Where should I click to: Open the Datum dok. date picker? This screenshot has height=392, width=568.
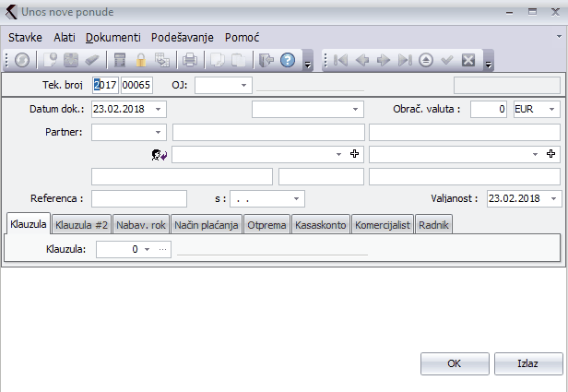point(159,109)
